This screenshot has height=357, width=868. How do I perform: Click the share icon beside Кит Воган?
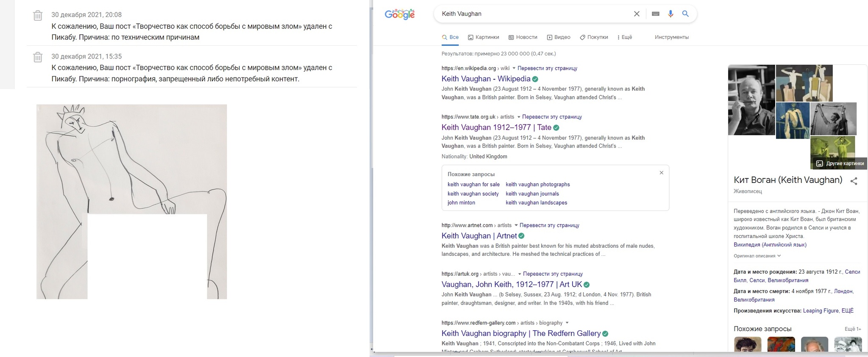coord(854,181)
